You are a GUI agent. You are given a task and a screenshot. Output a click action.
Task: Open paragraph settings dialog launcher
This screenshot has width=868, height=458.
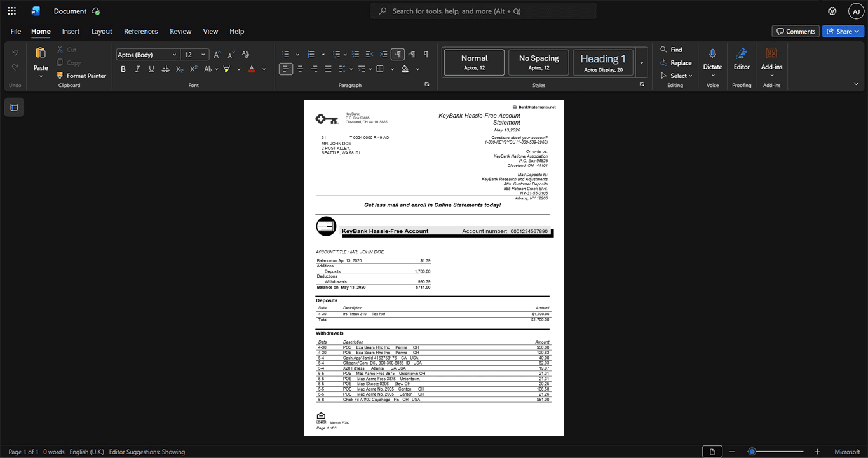(x=426, y=84)
